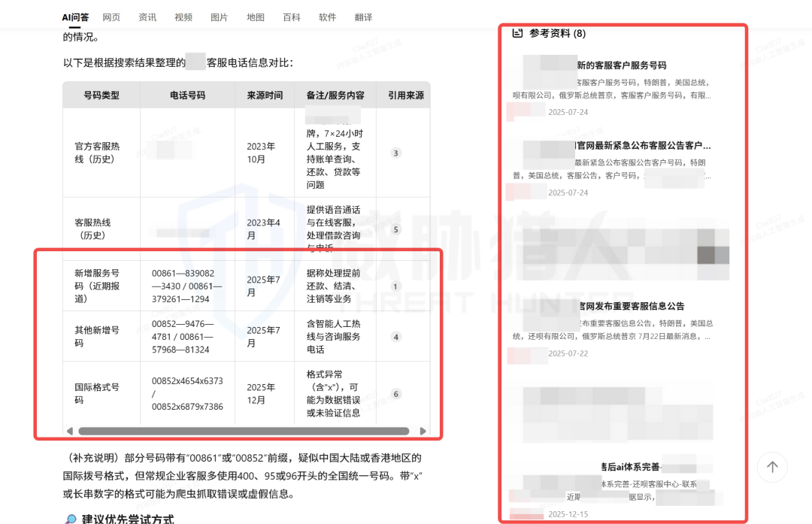Image resolution: width=812 pixels, height=524 pixels.
Task: Click the 参考资料 panel icon
Action: (x=517, y=33)
